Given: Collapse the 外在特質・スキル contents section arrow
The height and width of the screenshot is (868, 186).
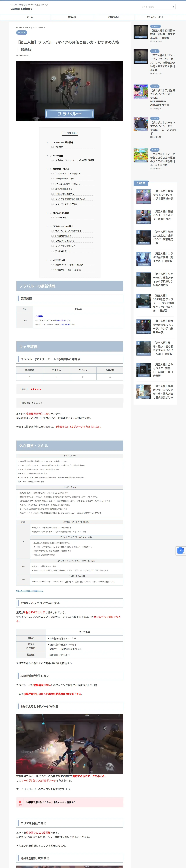Looking at the screenshot, I should [x=47, y=169].
